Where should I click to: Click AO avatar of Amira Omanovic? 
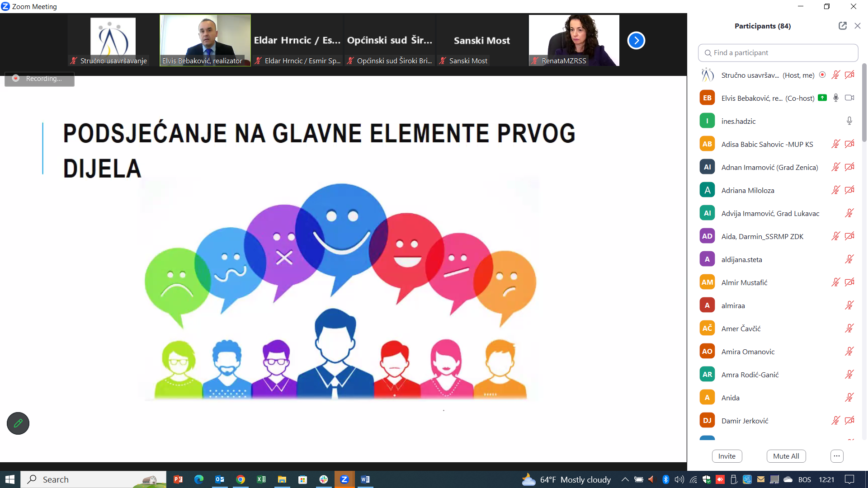point(707,351)
